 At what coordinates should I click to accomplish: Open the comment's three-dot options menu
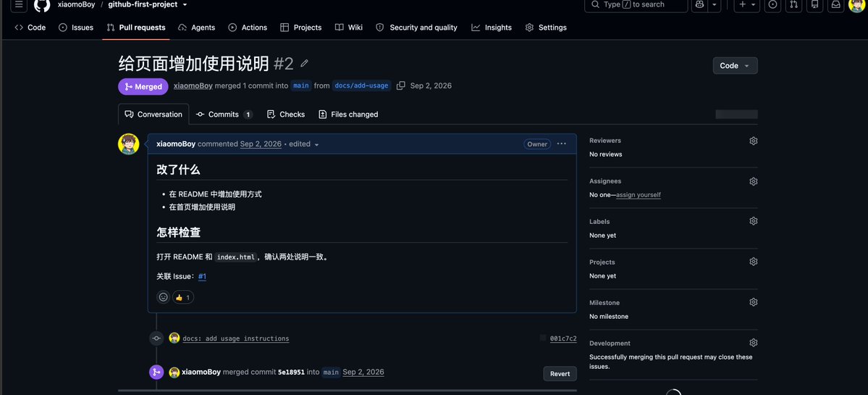pyautogui.click(x=561, y=144)
